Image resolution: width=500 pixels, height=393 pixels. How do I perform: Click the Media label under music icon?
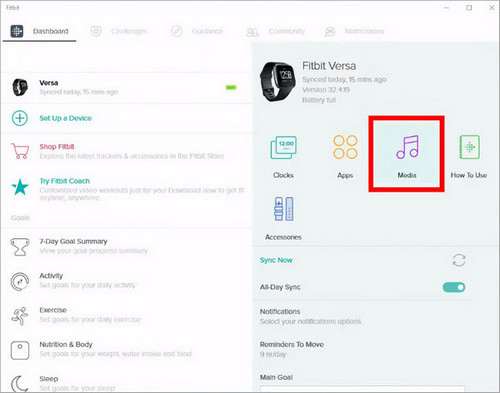pos(407,175)
